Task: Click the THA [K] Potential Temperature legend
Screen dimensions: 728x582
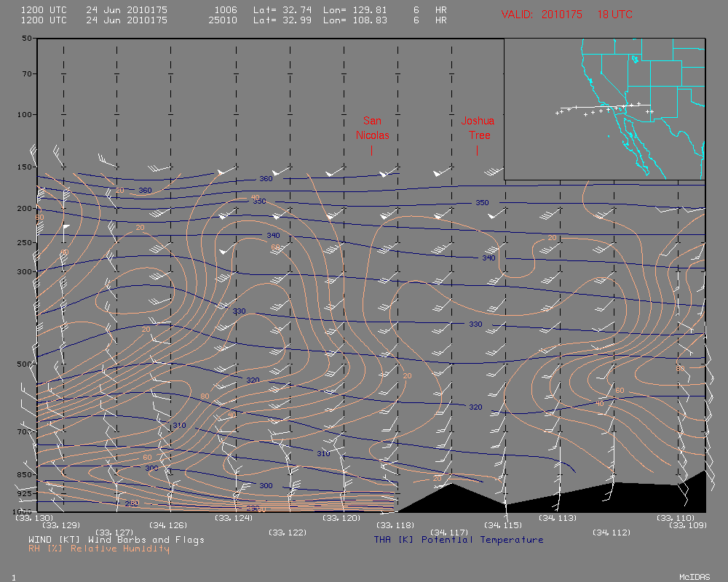Action: 459,539
